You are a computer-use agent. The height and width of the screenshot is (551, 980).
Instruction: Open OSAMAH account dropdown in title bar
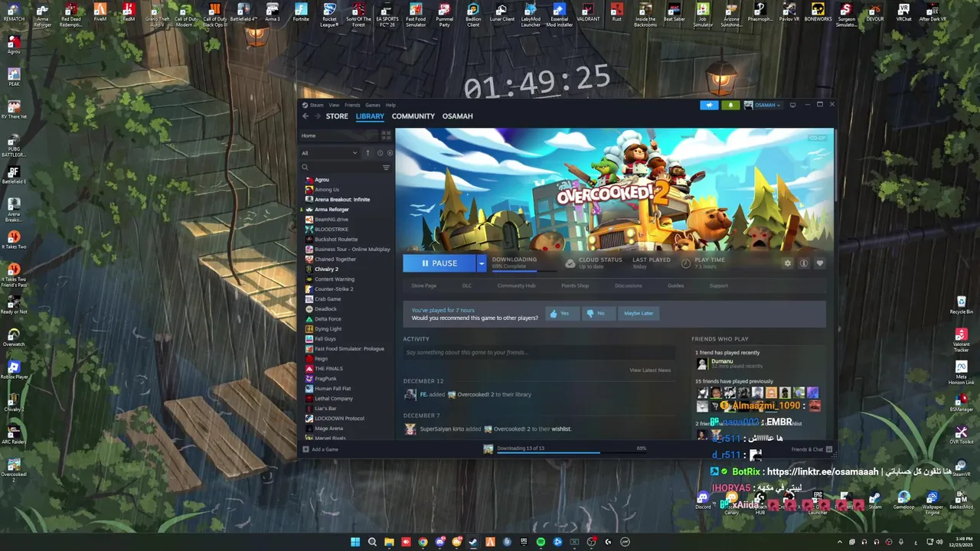[x=763, y=105]
